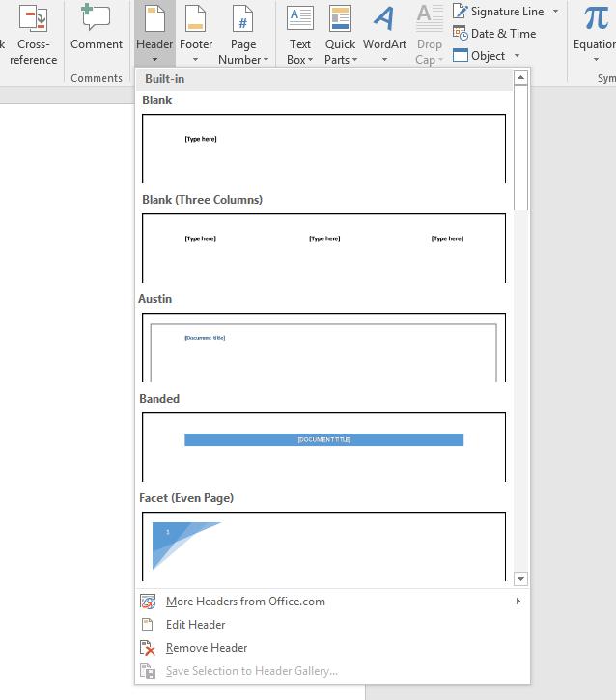Expand the Office.com headers submenu arrow
This screenshot has width=616, height=700.
coord(518,602)
